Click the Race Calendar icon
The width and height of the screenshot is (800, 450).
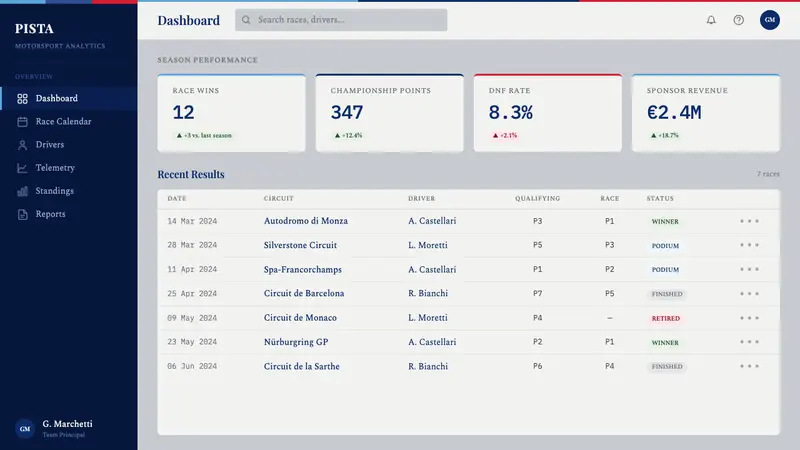(x=22, y=121)
